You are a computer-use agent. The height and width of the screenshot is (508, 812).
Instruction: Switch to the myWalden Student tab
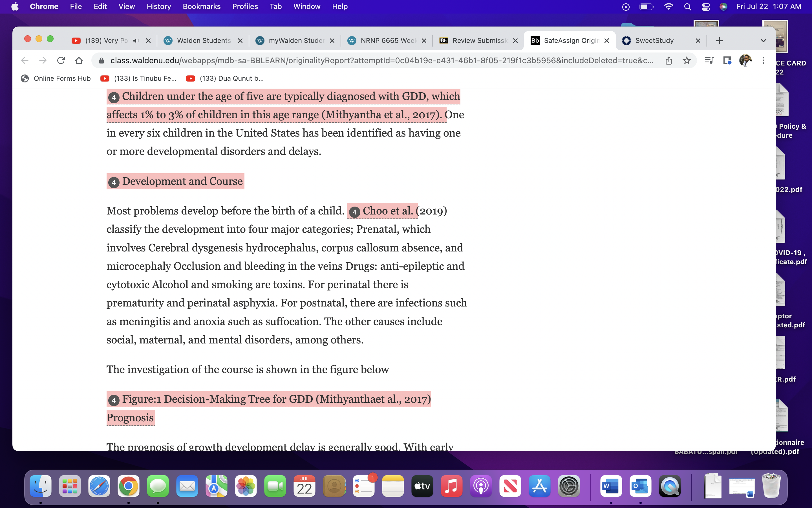[295, 41]
